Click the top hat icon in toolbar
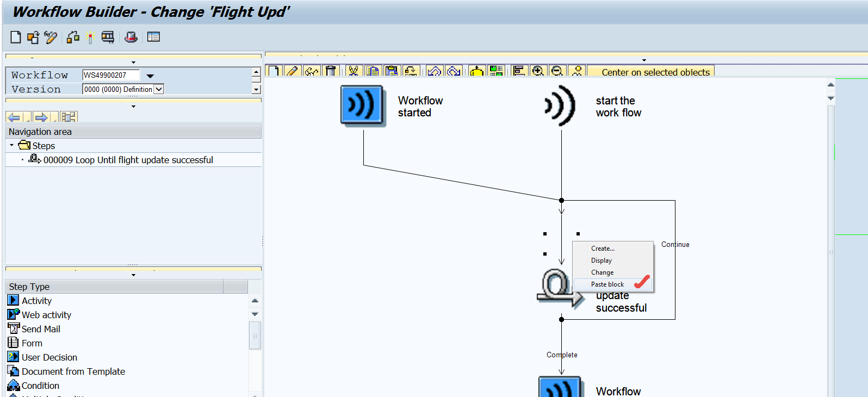This screenshot has height=397, width=868. point(131,37)
